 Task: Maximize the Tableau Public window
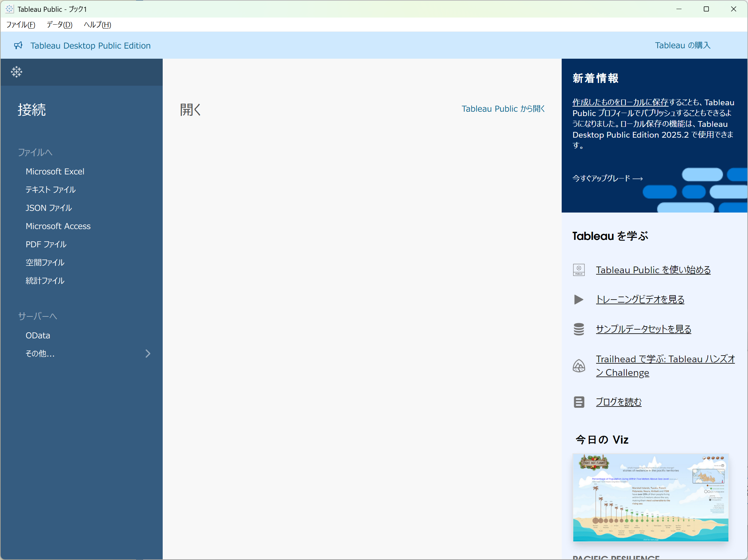pos(706,9)
